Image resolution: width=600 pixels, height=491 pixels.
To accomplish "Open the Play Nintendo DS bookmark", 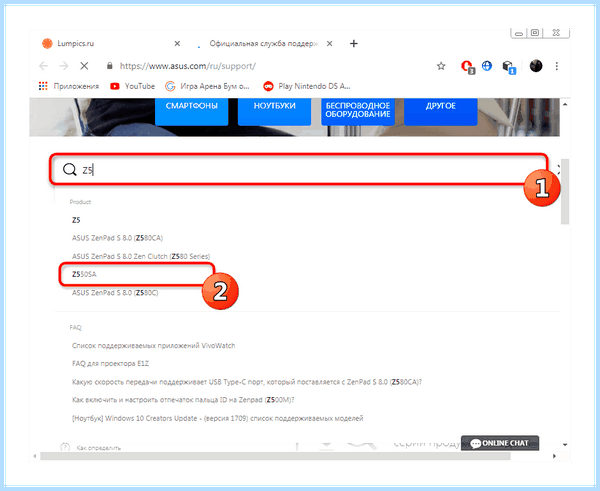I will pos(307,86).
